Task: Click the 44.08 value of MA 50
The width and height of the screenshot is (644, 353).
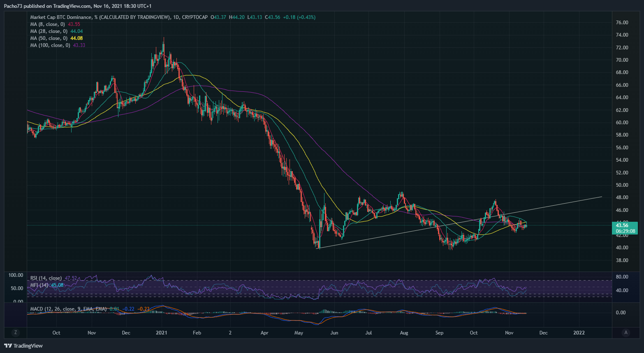Action: (76, 38)
